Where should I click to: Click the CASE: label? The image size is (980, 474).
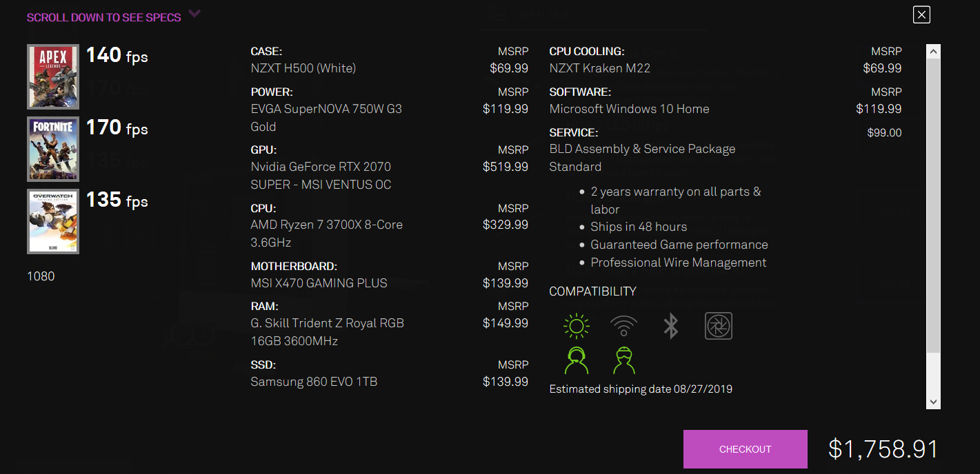coord(266,52)
